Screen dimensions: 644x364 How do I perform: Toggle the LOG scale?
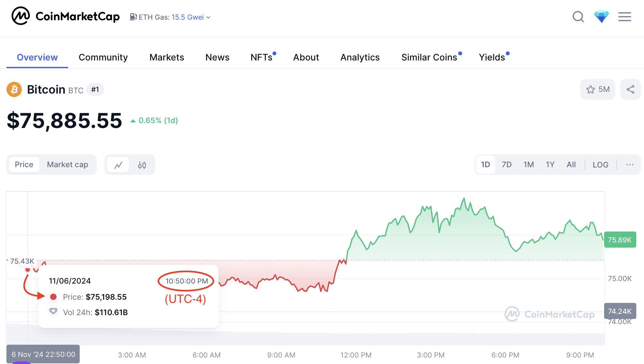(x=600, y=165)
